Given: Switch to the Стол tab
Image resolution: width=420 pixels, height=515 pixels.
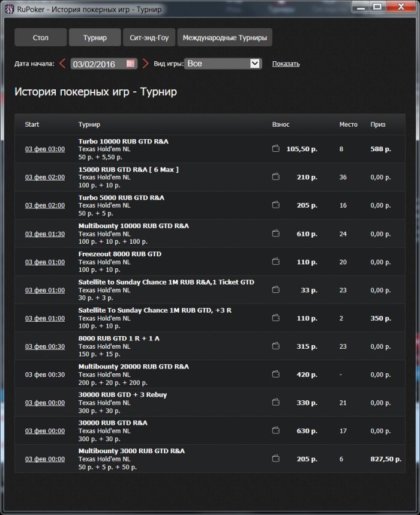Looking at the screenshot, I should [x=40, y=37].
